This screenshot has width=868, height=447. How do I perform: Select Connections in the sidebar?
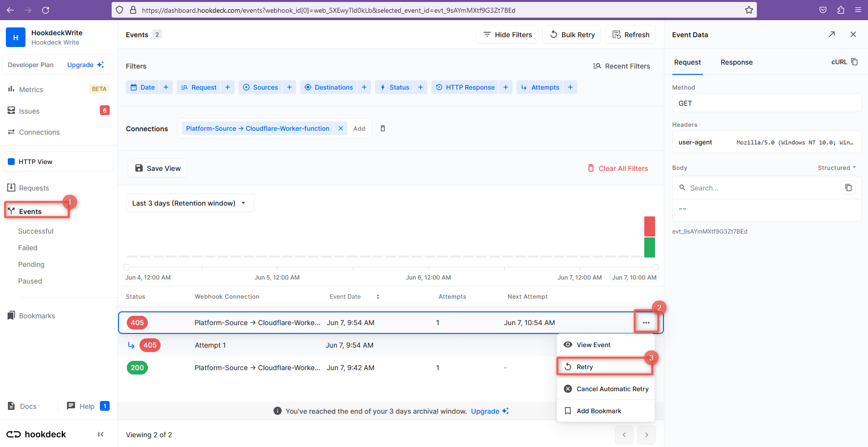[39, 132]
